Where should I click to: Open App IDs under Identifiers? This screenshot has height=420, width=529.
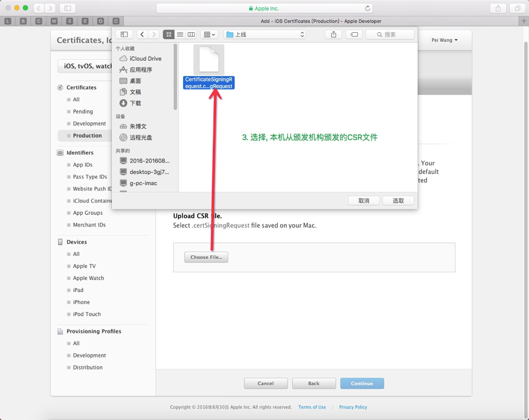click(x=83, y=165)
